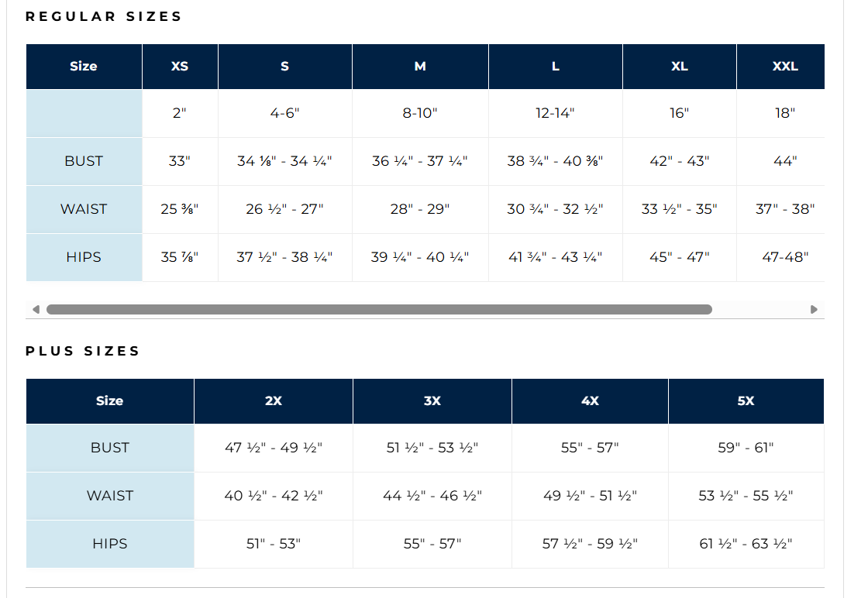Click the horizontal scrollbar thumb under regular sizes
The image size is (868, 598).
[379, 309]
